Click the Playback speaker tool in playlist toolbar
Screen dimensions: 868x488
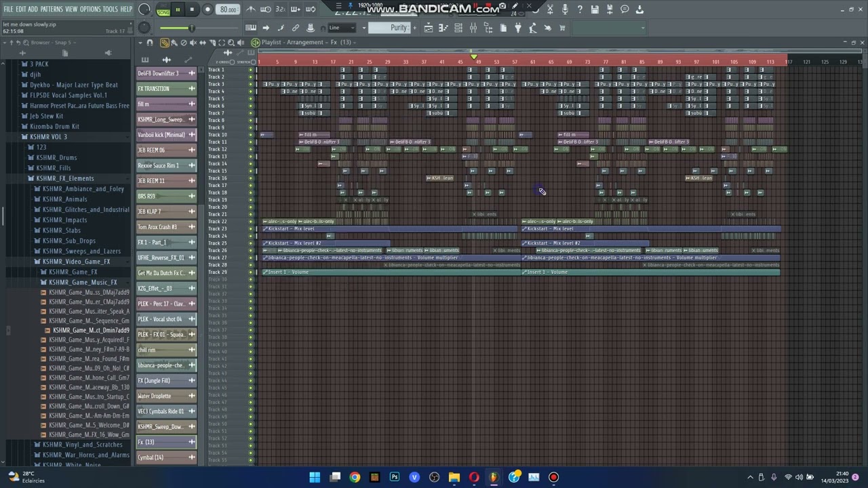tap(241, 42)
